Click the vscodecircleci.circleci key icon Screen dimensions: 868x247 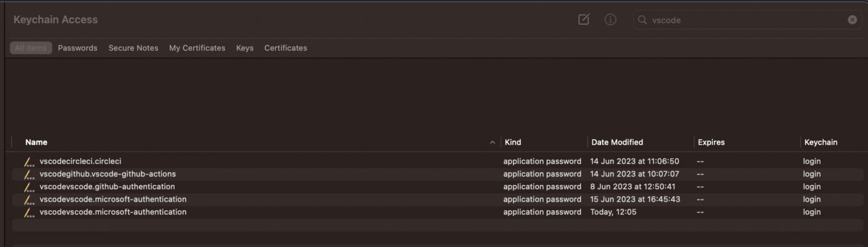point(29,161)
